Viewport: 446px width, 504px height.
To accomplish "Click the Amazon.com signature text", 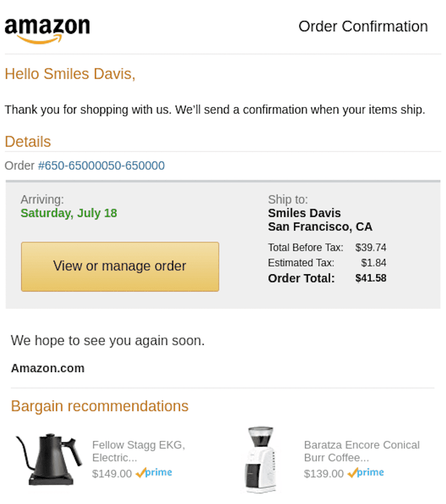I will pos(47,368).
